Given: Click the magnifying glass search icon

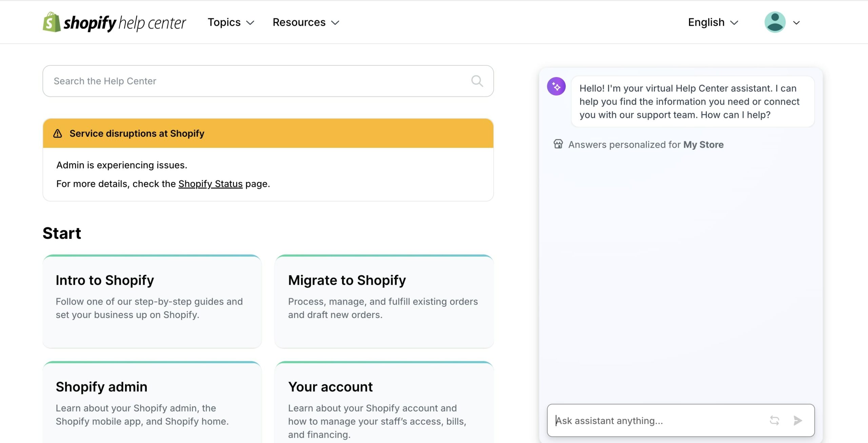Looking at the screenshot, I should [x=477, y=81].
